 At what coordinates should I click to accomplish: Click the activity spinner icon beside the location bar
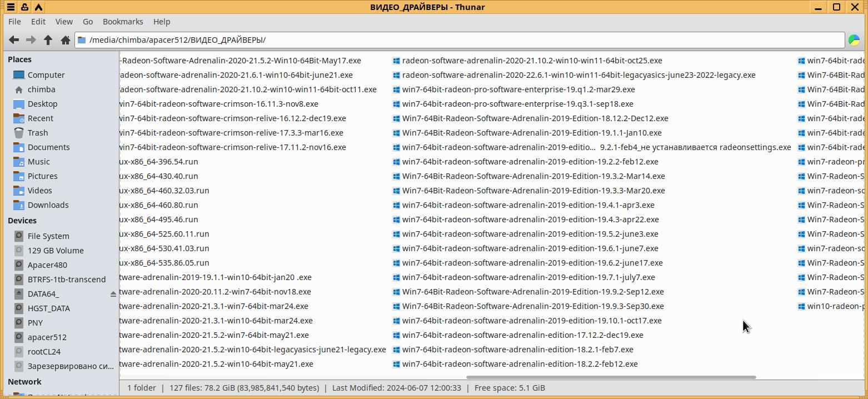[854, 40]
